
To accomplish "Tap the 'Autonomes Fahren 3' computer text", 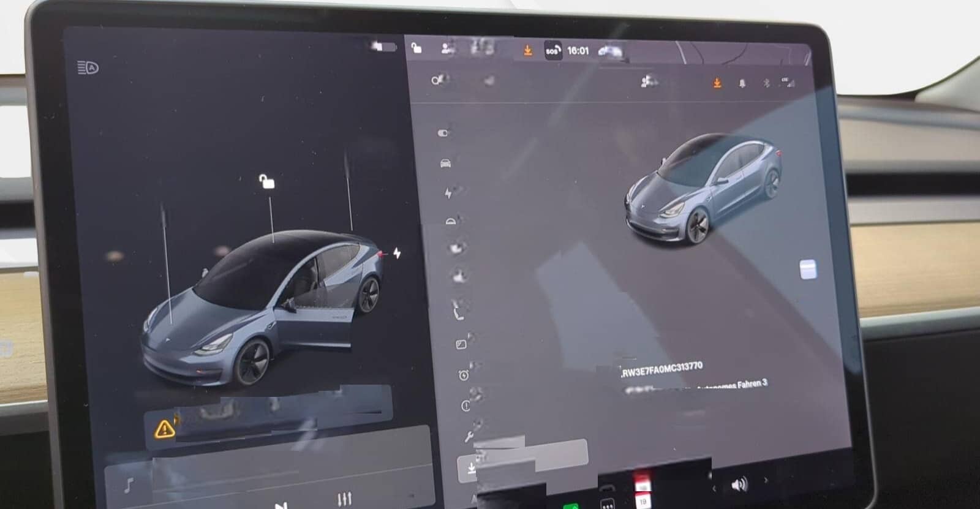I will (732, 385).
